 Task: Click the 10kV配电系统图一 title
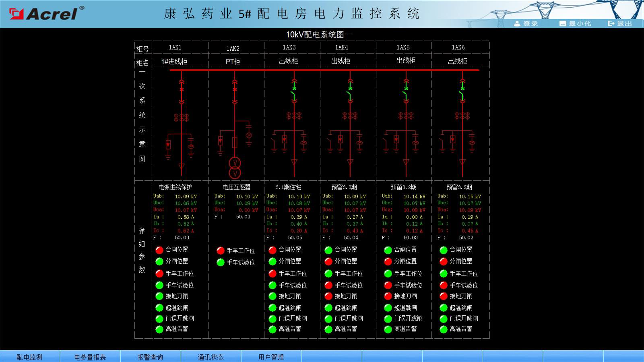[319, 35]
